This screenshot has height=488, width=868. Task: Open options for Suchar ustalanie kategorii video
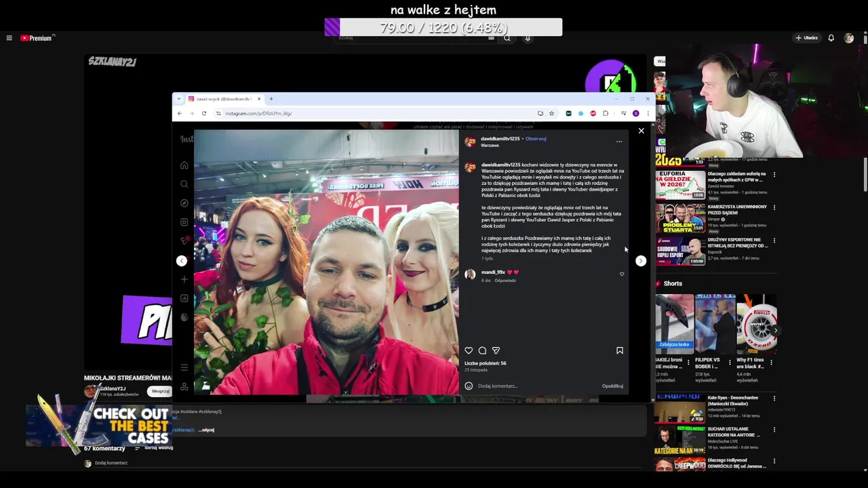click(x=774, y=430)
